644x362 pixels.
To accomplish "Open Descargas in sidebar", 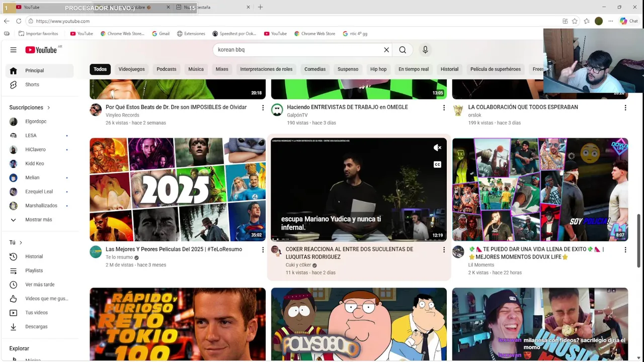I will pos(40,327).
